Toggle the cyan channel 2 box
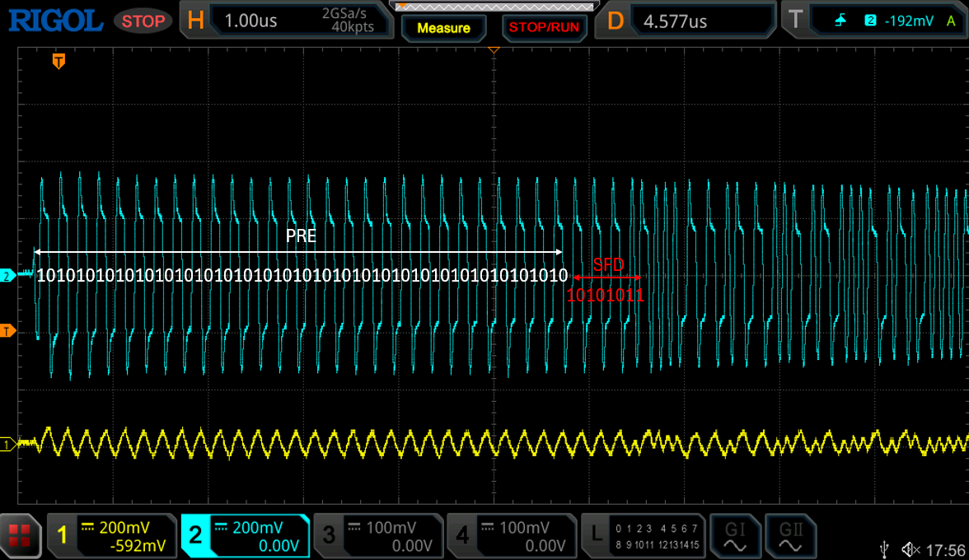Viewport: 969px width, 560px height. click(245, 535)
